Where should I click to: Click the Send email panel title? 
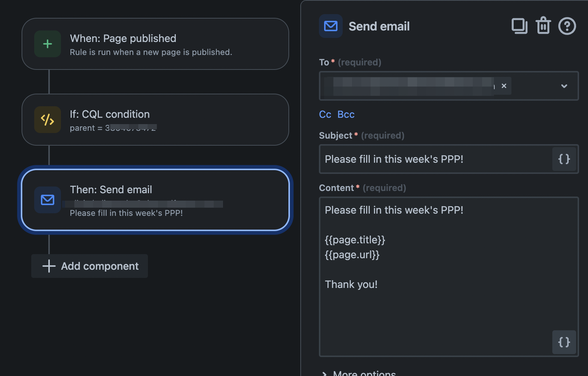tap(379, 26)
